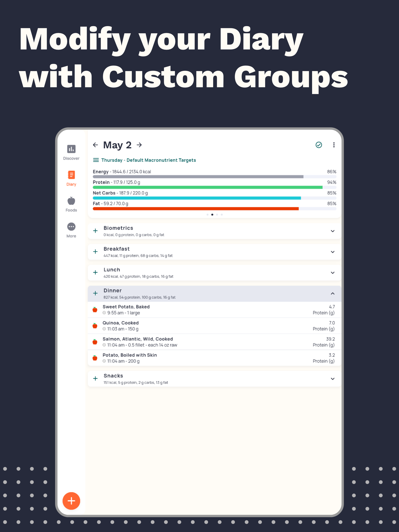
Task: Open the three-dot options menu
Action: [334, 145]
